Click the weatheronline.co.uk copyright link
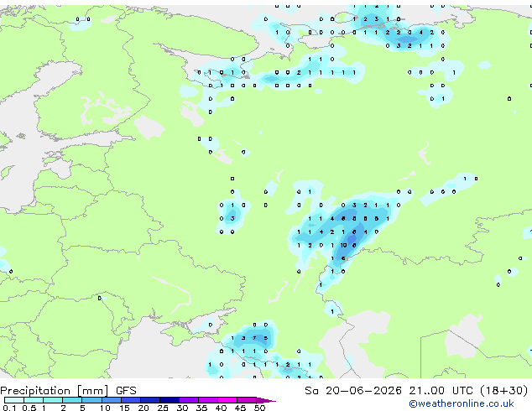Viewport: 532px width, 411px height. click(x=462, y=403)
